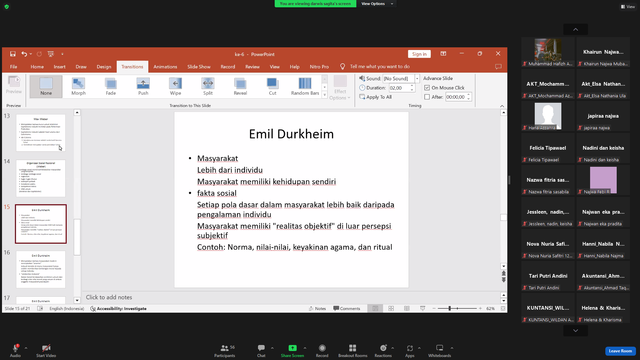Viewport: 640px width, 360px height.
Task: Switch to the Slide Show tab
Action: click(199, 67)
